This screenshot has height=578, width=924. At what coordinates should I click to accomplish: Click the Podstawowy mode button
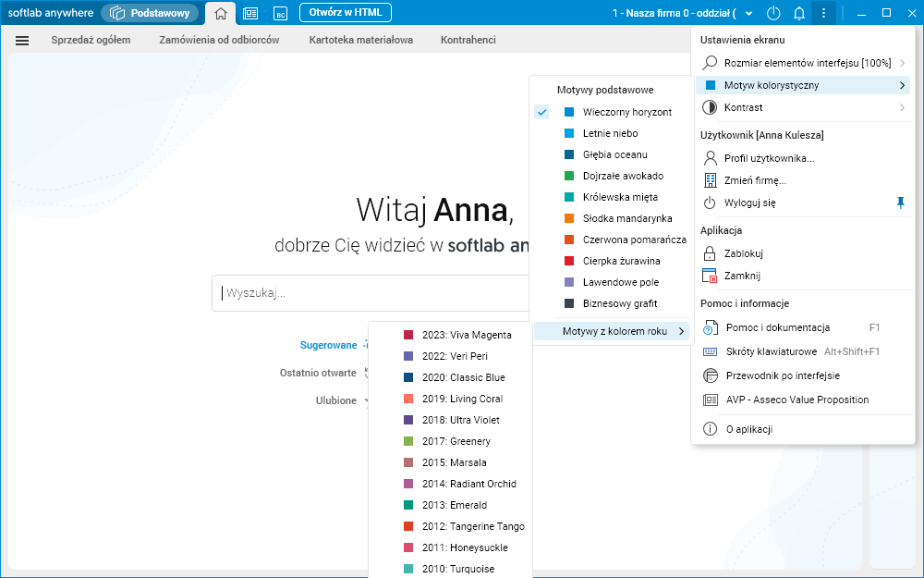(150, 13)
